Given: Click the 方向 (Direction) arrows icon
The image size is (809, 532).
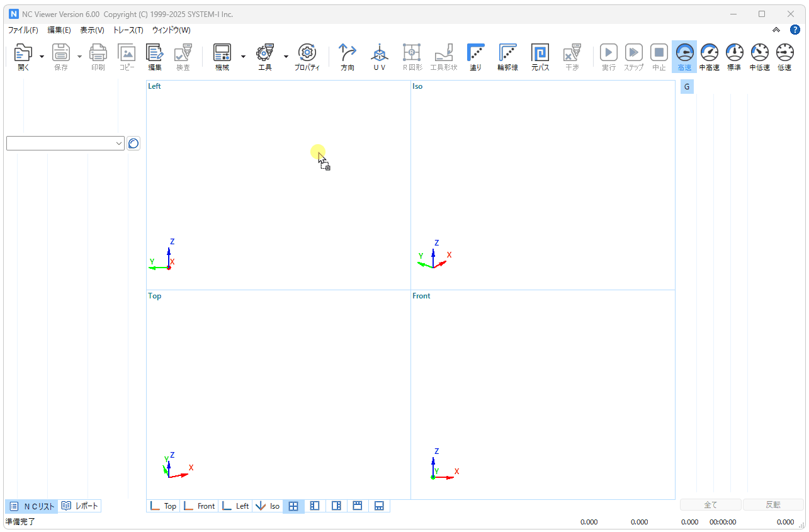Looking at the screenshot, I should (x=348, y=57).
